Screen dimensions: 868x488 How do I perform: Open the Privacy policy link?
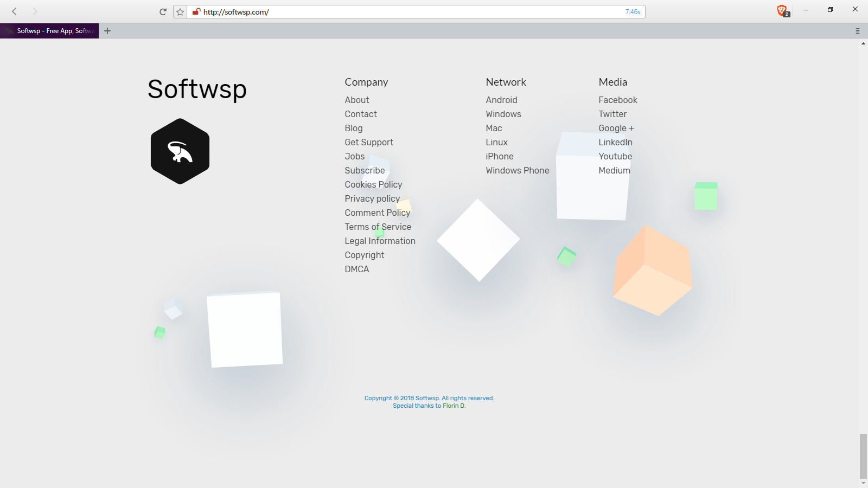point(372,198)
